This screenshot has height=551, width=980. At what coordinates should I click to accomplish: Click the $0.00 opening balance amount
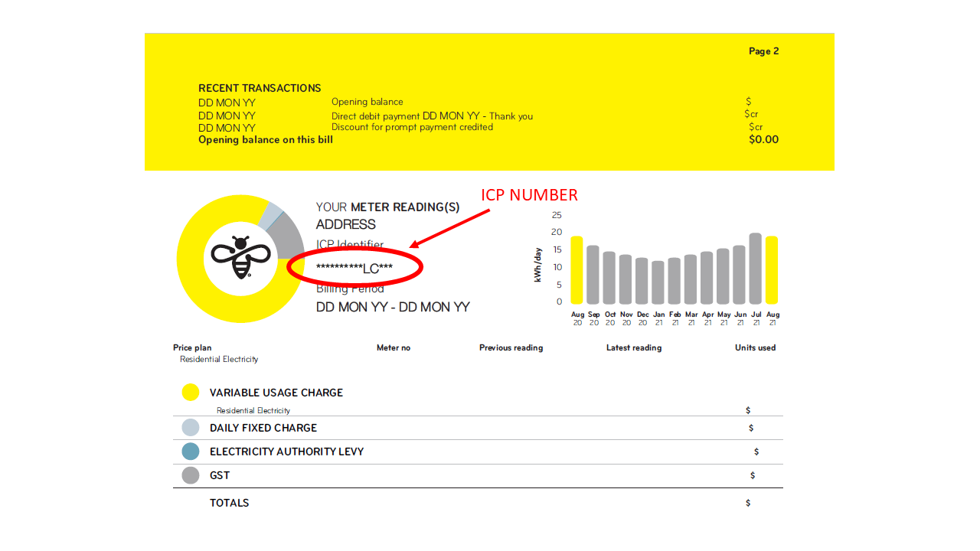(x=763, y=139)
